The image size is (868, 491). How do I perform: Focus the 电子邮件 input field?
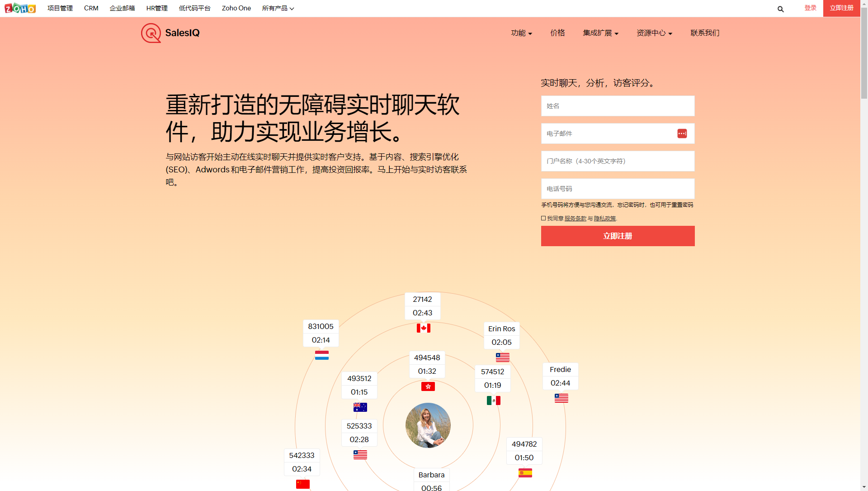click(618, 133)
